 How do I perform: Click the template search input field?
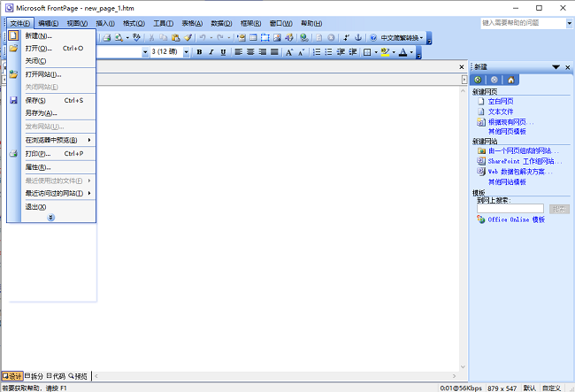pos(510,209)
